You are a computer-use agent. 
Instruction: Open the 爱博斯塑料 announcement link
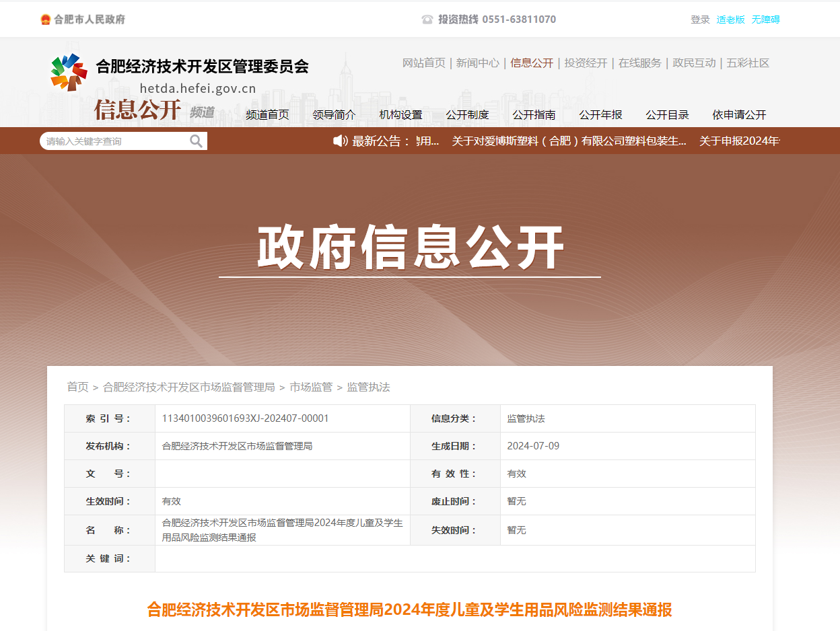tap(569, 141)
